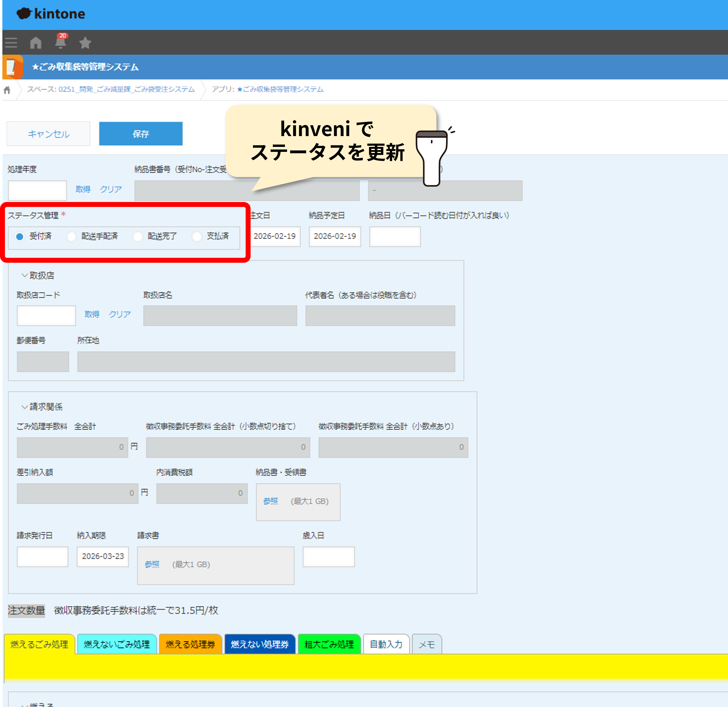Click inside the 納品日 date field

tap(395, 237)
